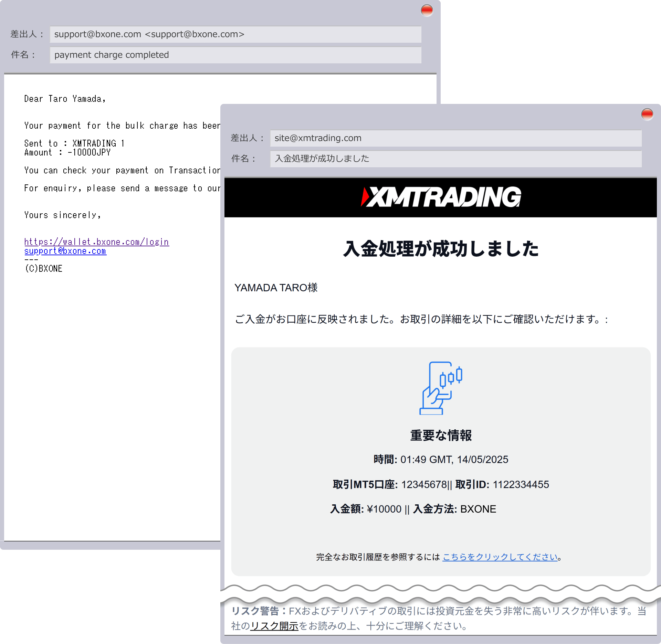661x644 pixels.
Task: Open the リスク開示 risk disclosure link
Action: coord(274,626)
